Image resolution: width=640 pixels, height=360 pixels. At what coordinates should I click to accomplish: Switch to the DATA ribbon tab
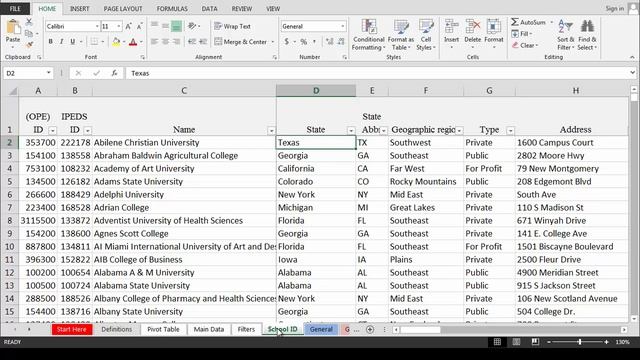[x=209, y=9]
